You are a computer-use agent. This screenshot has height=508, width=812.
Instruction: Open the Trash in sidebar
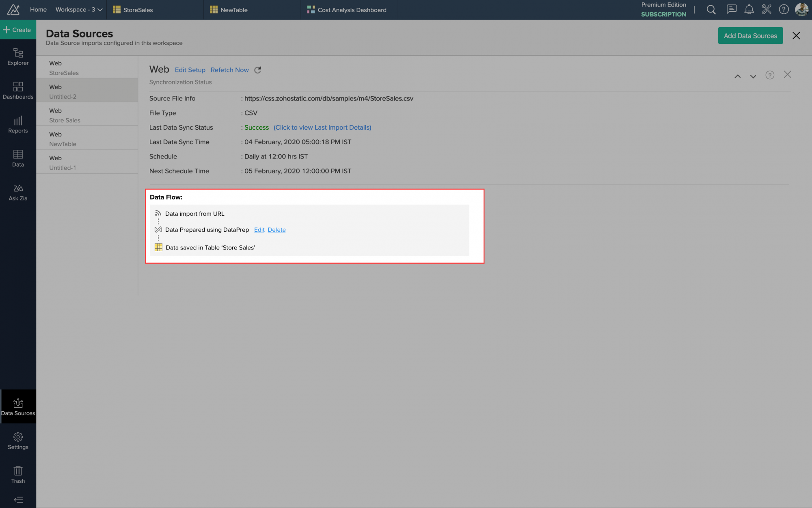pos(18,475)
